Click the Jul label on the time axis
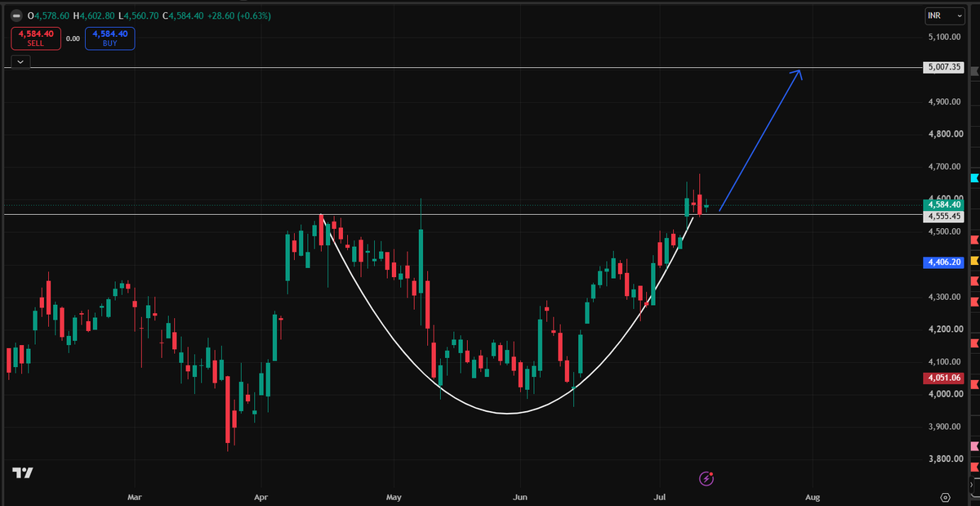980x506 pixels. [658, 496]
